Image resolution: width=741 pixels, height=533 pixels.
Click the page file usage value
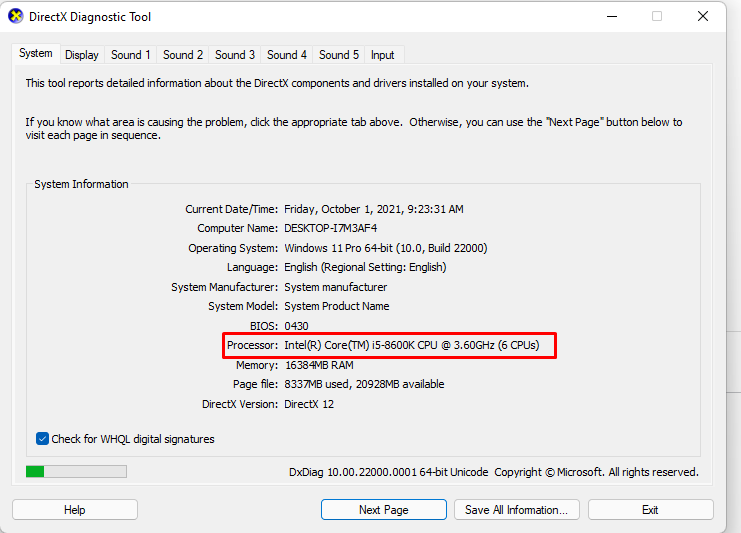tap(364, 384)
